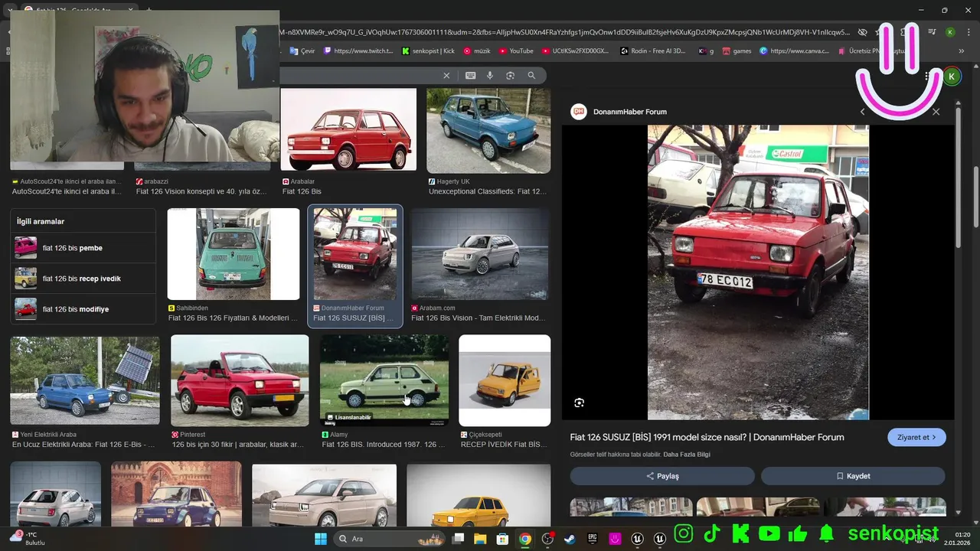Search inside the previewed image with Lens
The width and height of the screenshot is (980, 551).
(x=579, y=403)
